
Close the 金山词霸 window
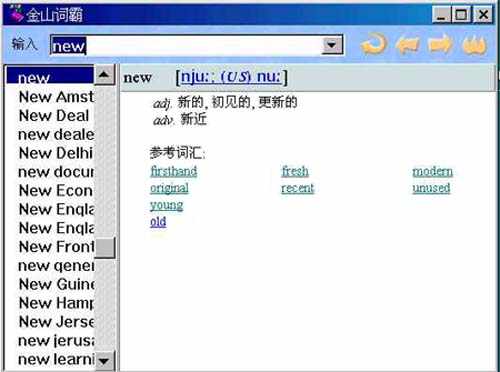(x=483, y=15)
